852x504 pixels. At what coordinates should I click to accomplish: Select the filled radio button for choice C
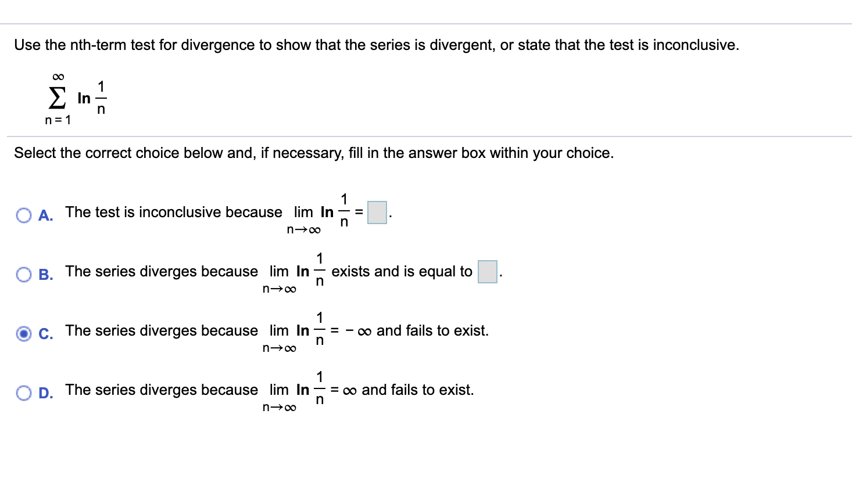coord(24,334)
